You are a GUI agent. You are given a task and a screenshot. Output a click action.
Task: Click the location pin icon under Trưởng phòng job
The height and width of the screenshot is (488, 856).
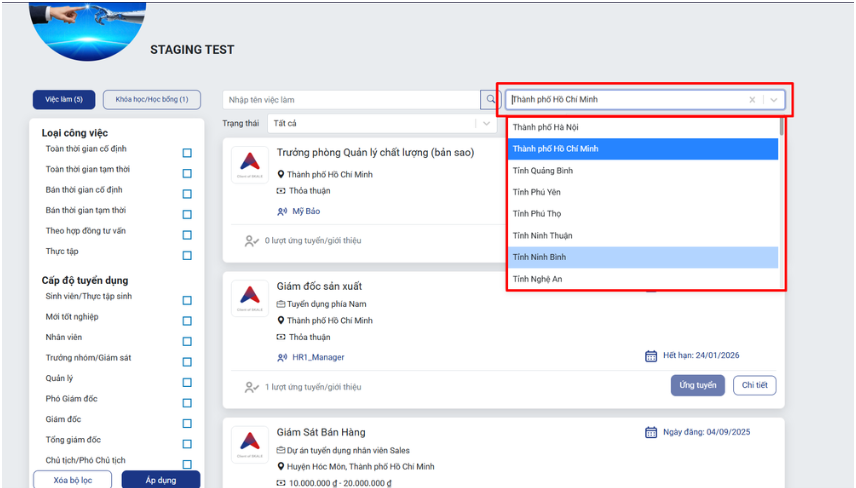point(282,174)
